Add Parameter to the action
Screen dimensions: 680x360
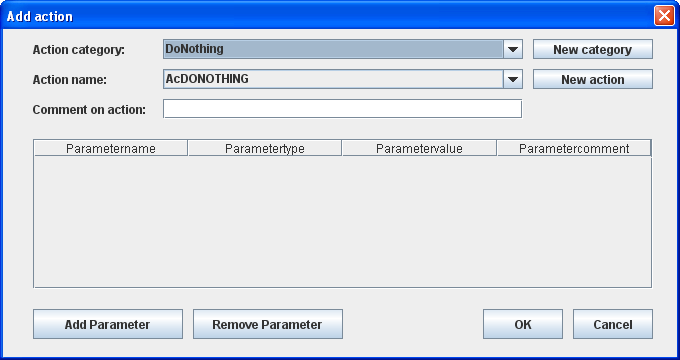click(108, 324)
